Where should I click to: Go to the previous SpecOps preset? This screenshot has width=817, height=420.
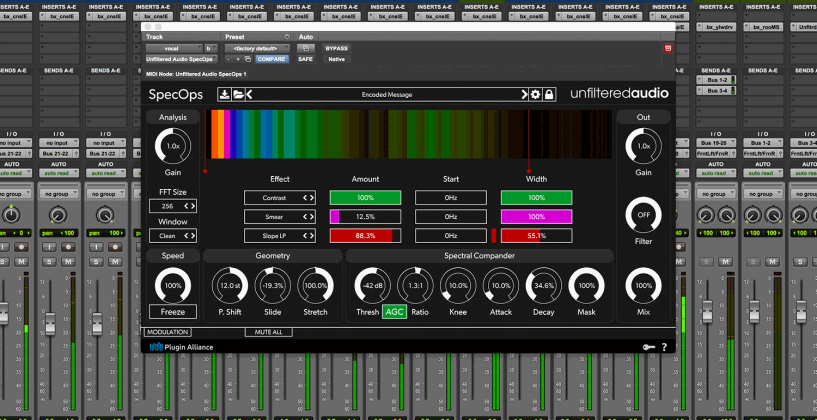pyautogui.click(x=249, y=94)
